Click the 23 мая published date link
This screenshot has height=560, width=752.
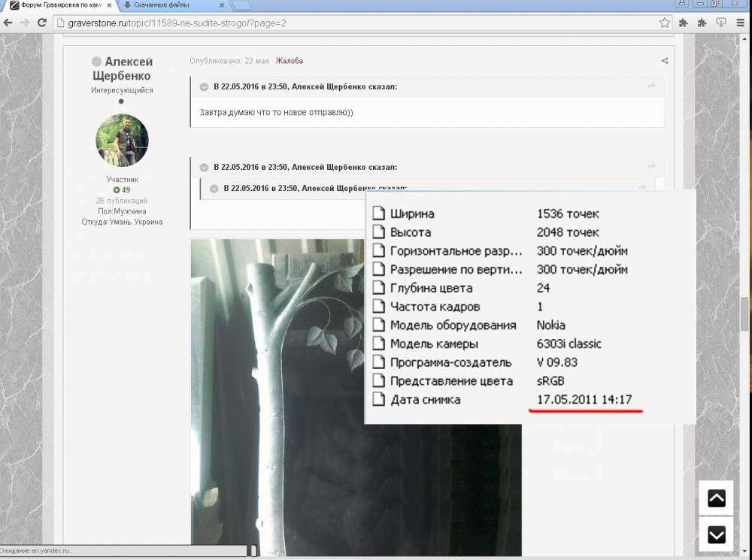(x=256, y=61)
